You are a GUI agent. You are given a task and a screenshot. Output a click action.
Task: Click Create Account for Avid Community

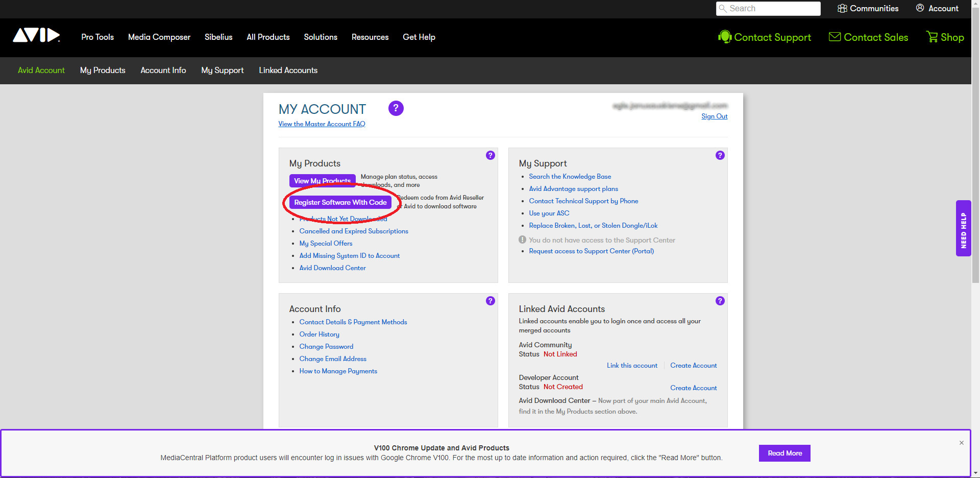pos(694,366)
